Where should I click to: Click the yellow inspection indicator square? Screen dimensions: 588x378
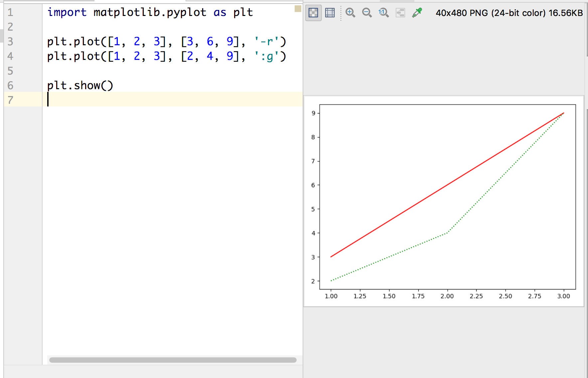298,9
